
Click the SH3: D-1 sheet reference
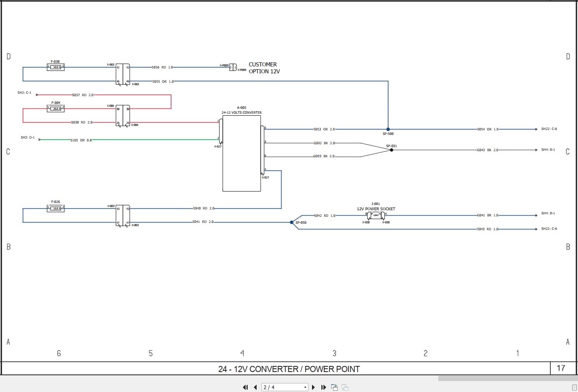tap(28, 138)
